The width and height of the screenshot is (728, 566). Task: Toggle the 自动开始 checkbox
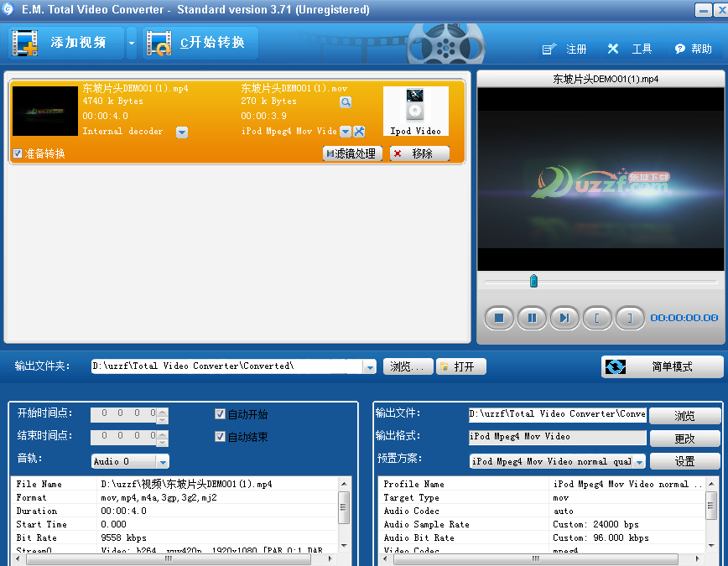click(220, 413)
